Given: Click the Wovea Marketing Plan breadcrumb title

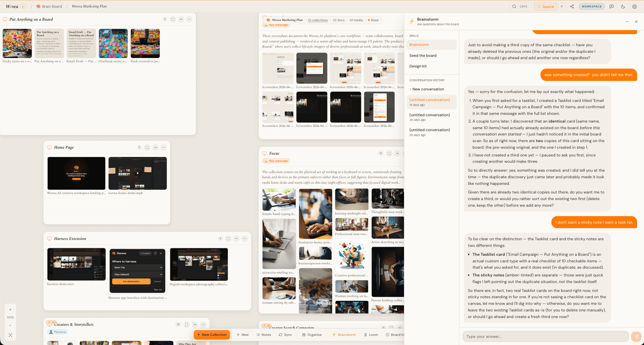Looking at the screenshot, I should click(x=89, y=6).
